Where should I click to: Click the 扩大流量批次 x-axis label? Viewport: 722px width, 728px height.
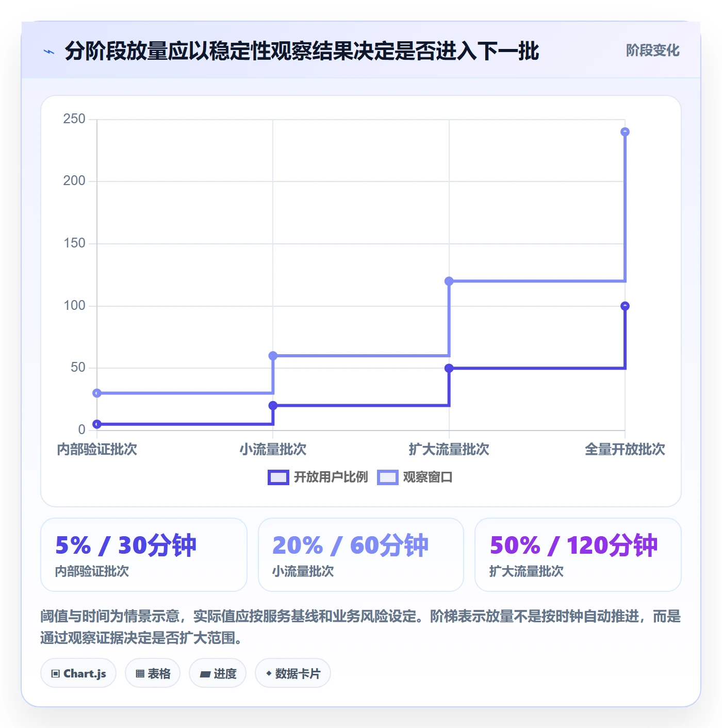pos(449,449)
